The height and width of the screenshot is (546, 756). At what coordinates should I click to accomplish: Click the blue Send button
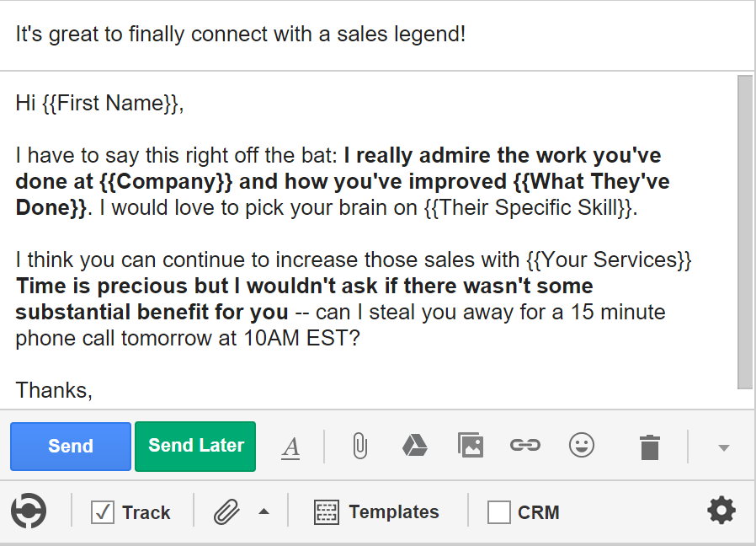(x=71, y=447)
